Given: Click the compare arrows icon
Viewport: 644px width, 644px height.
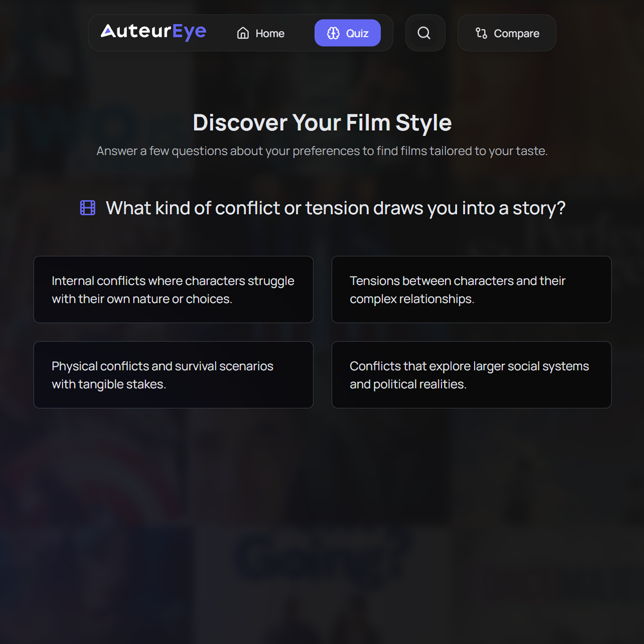Looking at the screenshot, I should 481,33.
